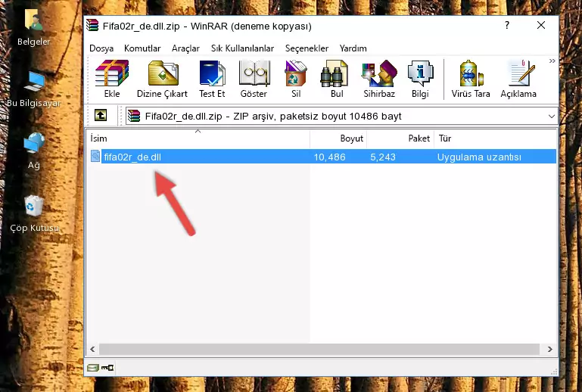582x392 pixels.
Task: Open the Komutlar menu
Action: tap(142, 48)
